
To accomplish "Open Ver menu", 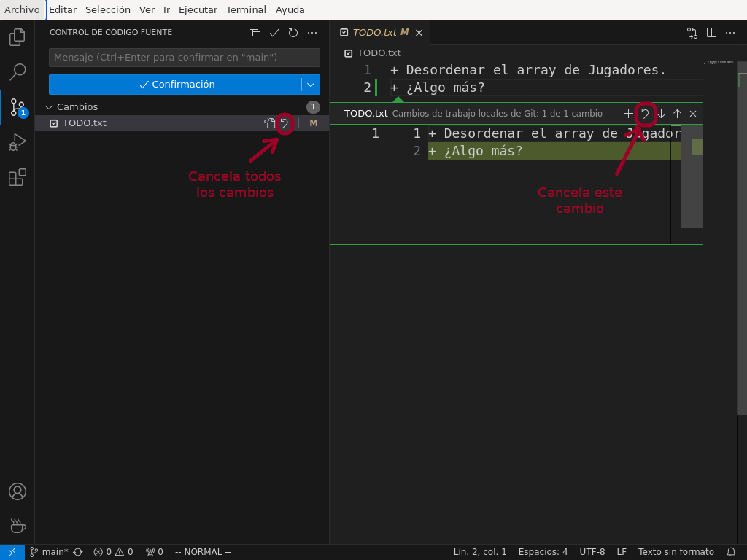I will [147, 10].
